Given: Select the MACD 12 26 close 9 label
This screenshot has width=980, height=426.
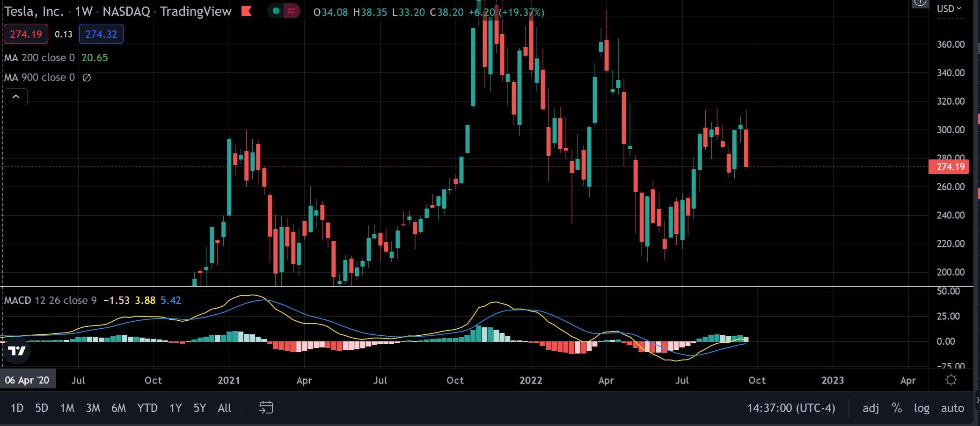Looking at the screenshot, I should click(x=50, y=300).
